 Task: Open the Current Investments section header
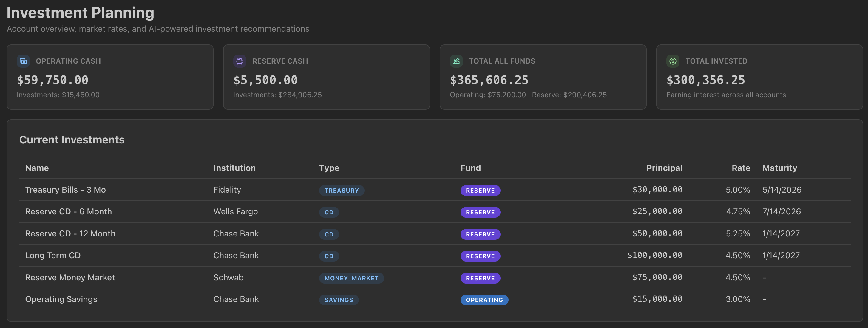point(72,140)
